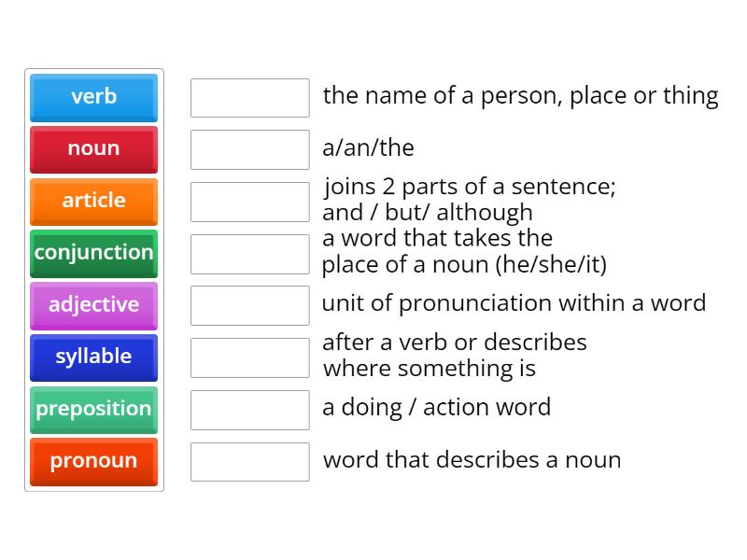Click the red noun tile
Image resolution: width=747 pixels, height=560 pixels.
coord(93,149)
